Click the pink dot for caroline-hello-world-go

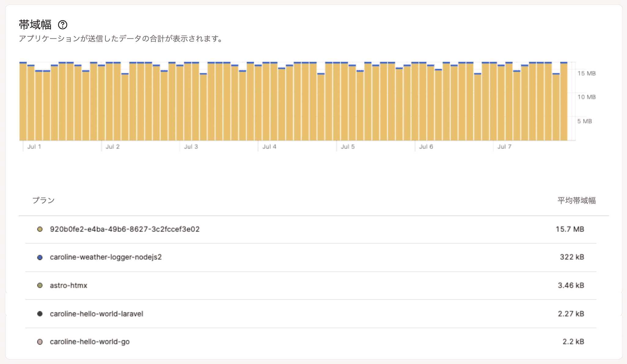pos(40,342)
